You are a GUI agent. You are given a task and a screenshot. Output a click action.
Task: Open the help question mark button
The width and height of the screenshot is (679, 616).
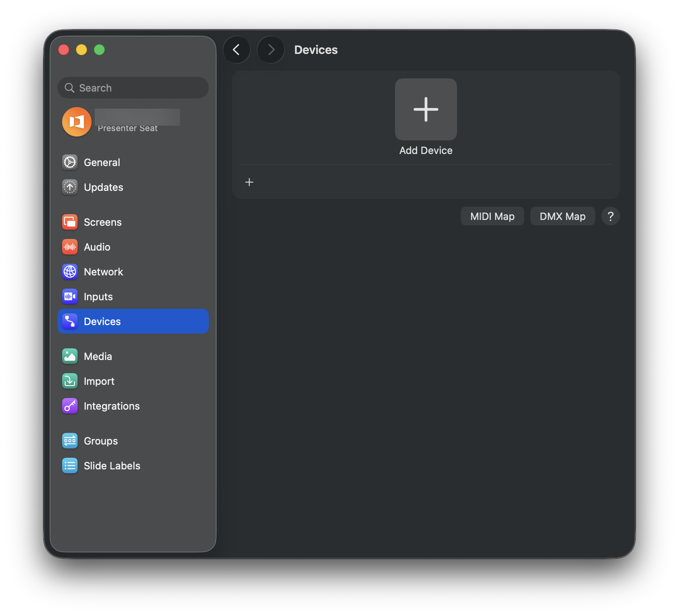(610, 216)
